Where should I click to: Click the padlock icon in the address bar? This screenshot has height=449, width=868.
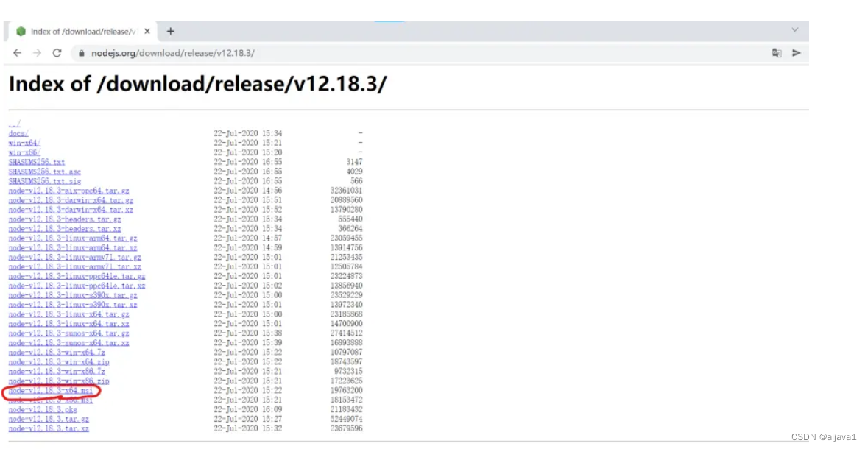pos(82,53)
